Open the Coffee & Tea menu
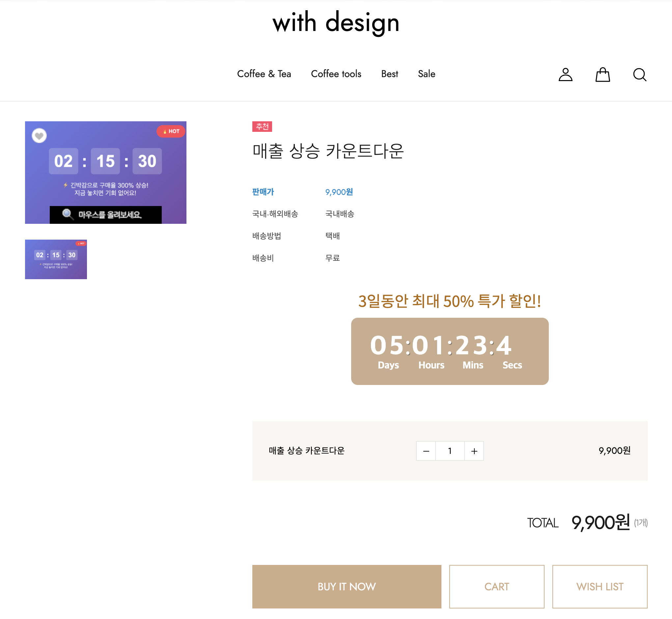Image resolution: width=672 pixels, height=619 pixels. point(264,74)
